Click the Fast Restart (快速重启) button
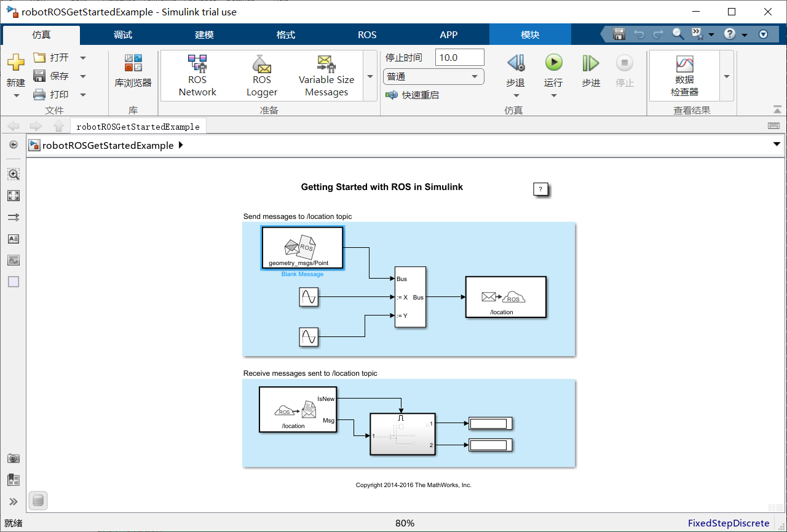The width and height of the screenshot is (787, 532). 412,95
